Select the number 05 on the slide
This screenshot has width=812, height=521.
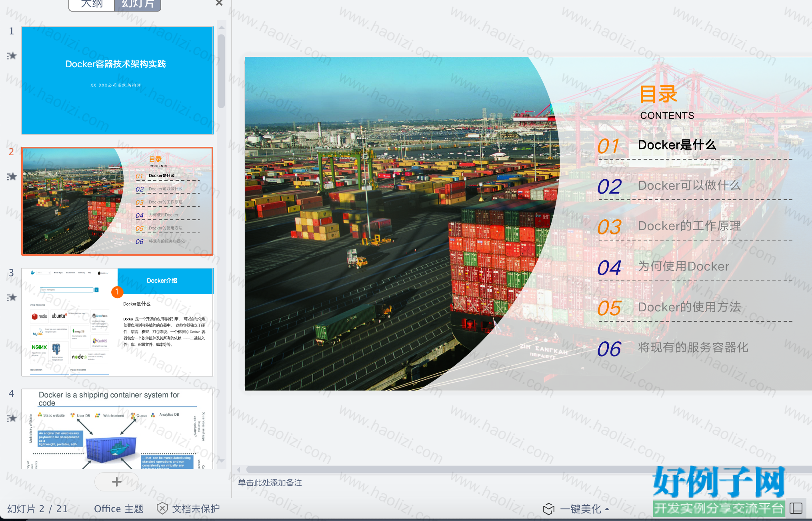pos(609,308)
